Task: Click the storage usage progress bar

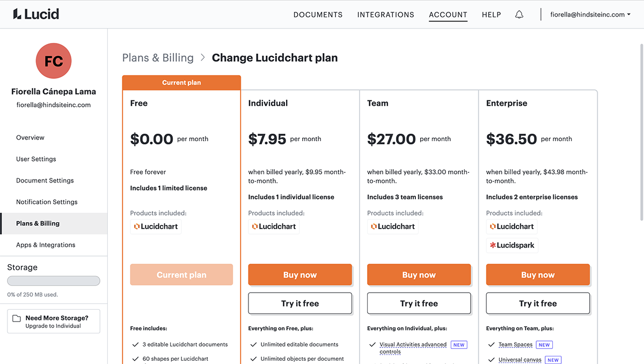Action: click(x=54, y=281)
